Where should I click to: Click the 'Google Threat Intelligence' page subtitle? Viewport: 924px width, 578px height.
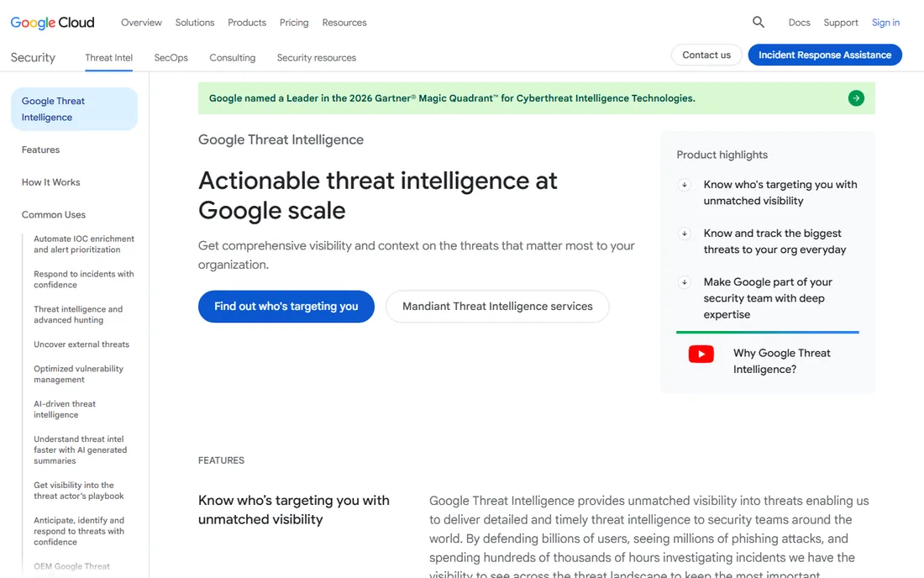tap(281, 139)
